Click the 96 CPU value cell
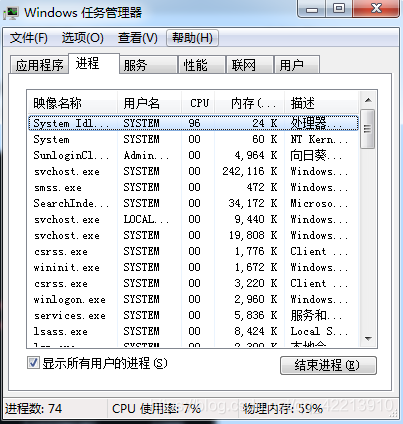The width and height of the screenshot is (403, 424). pos(194,123)
